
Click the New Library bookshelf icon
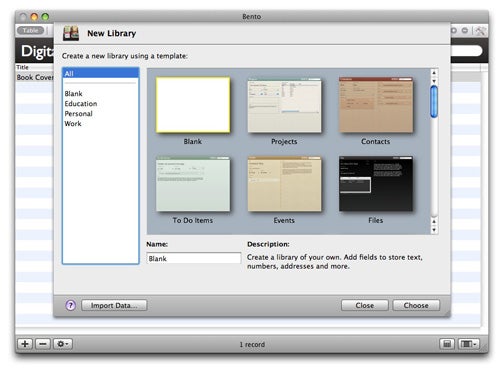71,33
